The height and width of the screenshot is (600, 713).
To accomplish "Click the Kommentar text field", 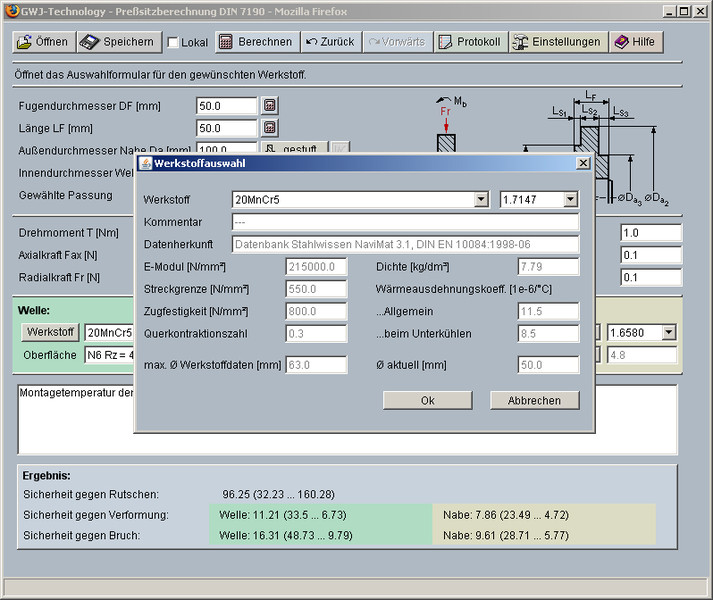I will point(405,222).
